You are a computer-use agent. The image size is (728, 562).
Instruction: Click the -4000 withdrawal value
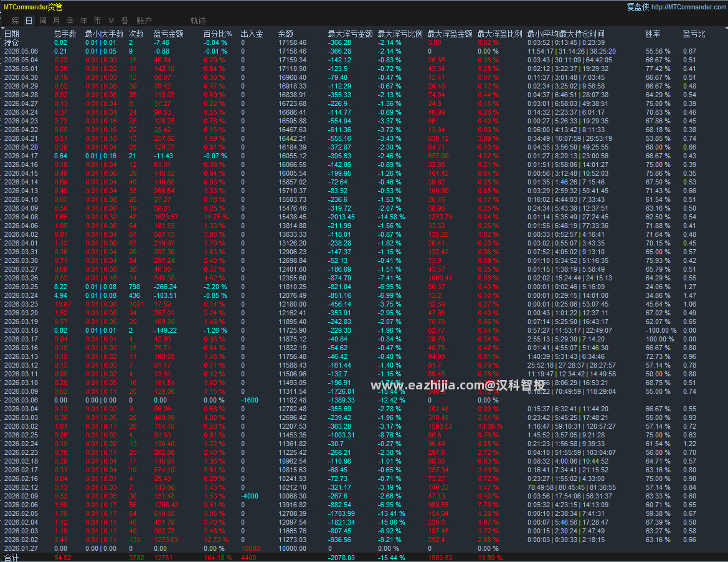pos(250,496)
